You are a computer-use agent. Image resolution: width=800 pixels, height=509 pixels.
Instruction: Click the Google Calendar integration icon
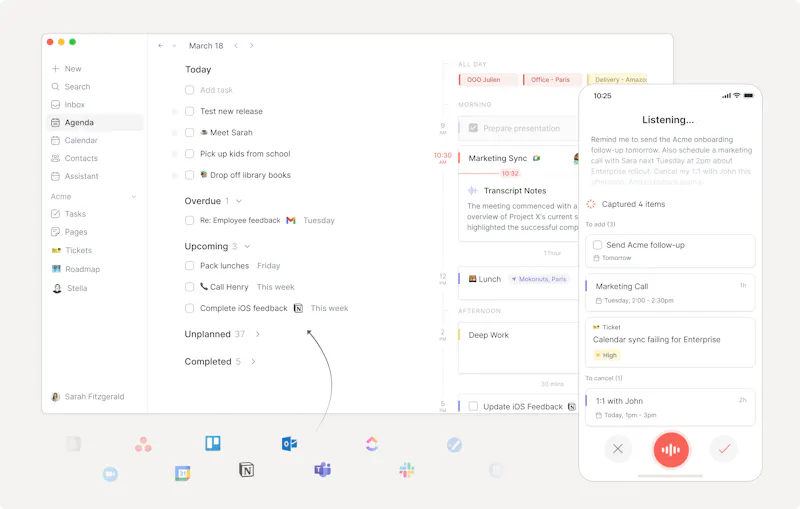[182, 474]
